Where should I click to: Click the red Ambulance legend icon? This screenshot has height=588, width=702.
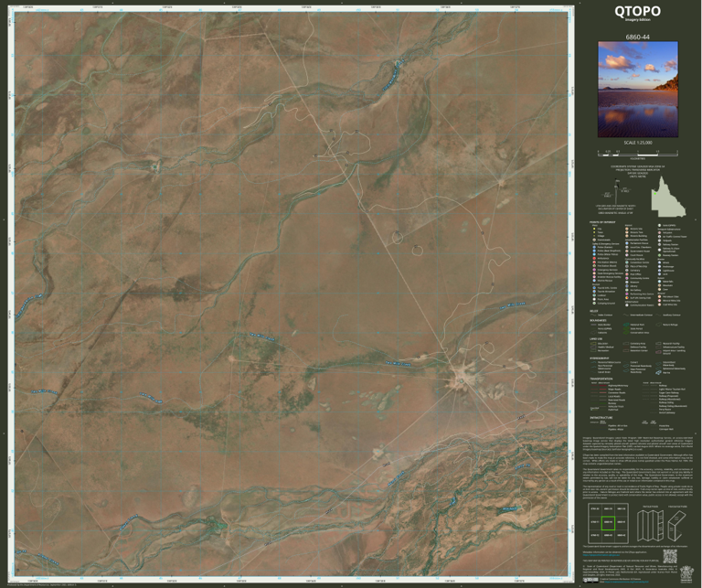coord(594,259)
